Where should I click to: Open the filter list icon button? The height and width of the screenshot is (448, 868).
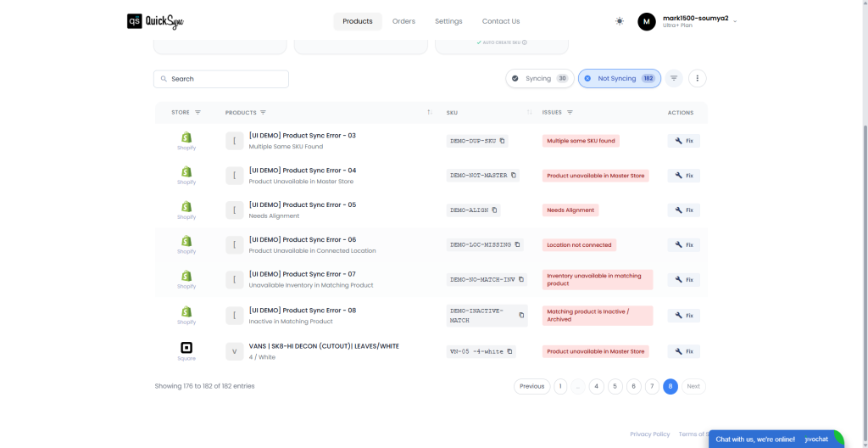[x=674, y=79]
